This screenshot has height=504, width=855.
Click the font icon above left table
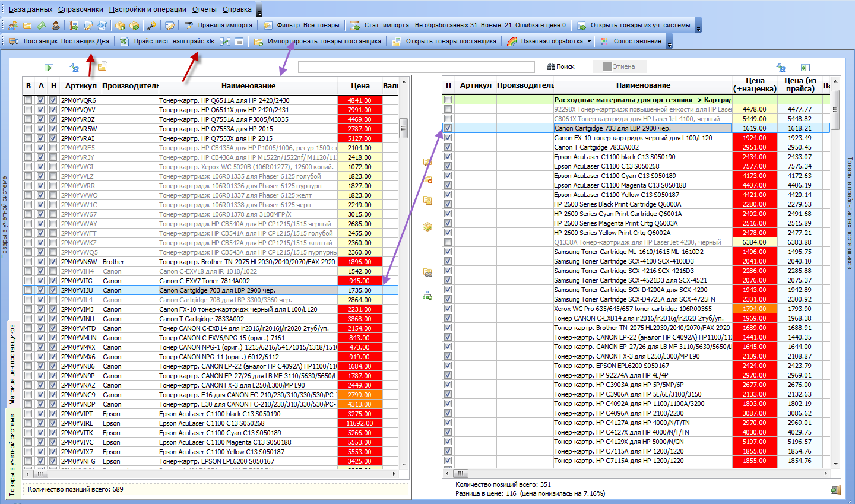click(74, 68)
